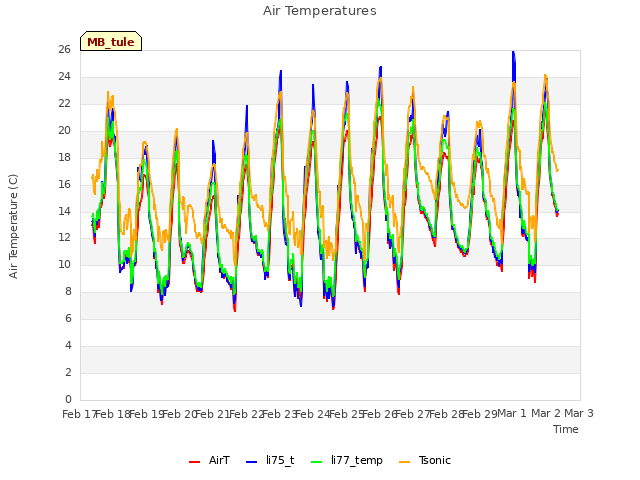Click the blue li75_t legend color marker
640x480 pixels.
pyautogui.click(x=252, y=462)
